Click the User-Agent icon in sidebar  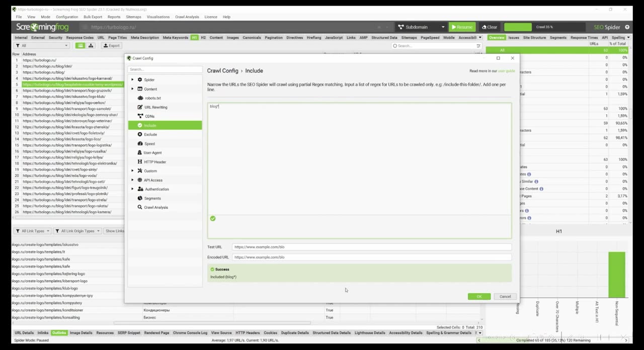tap(140, 152)
